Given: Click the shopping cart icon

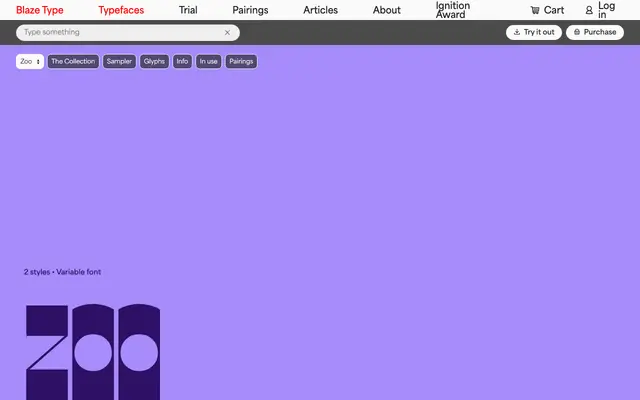Looking at the screenshot, I should [535, 10].
